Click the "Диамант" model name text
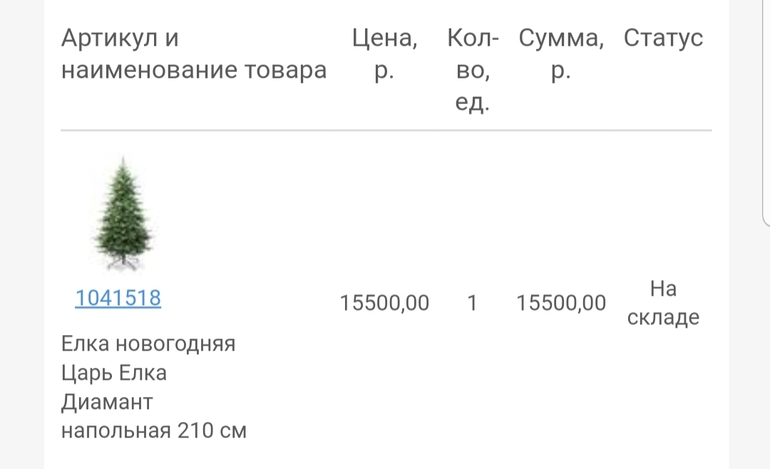Viewport: 770px width, 469px height. (x=106, y=403)
